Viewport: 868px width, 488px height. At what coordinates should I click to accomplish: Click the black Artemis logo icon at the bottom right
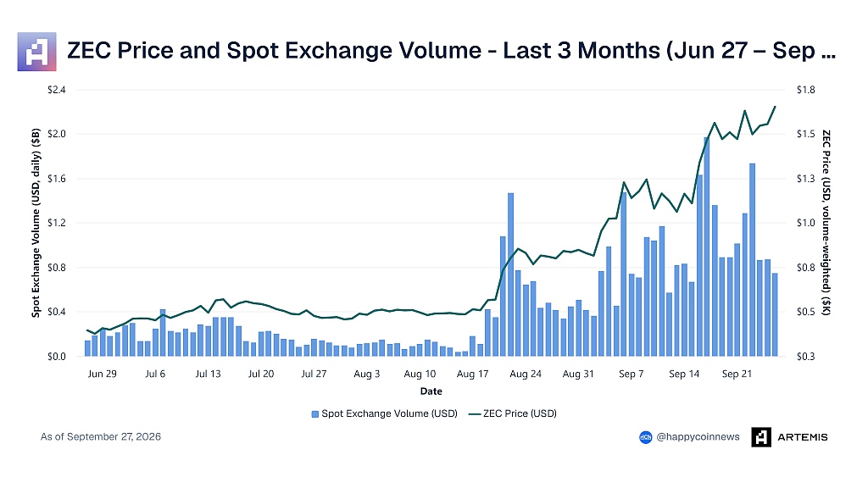[761, 437]
